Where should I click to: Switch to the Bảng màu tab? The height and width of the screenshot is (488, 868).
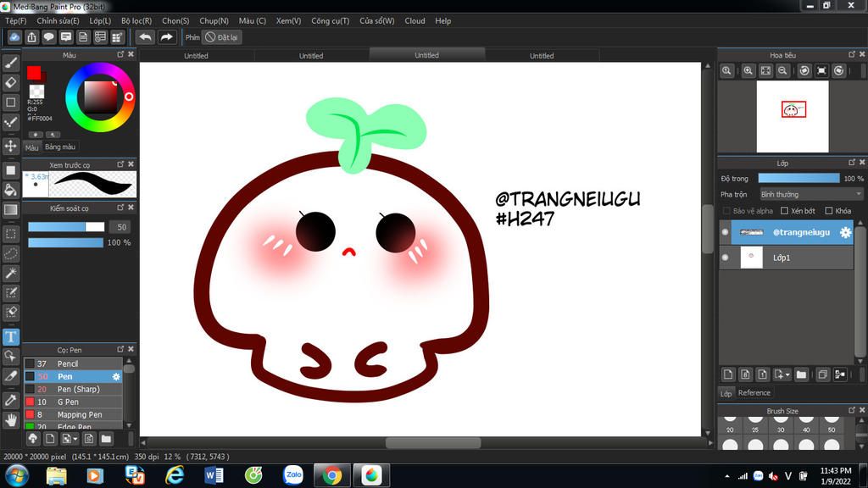click(60, 147)
